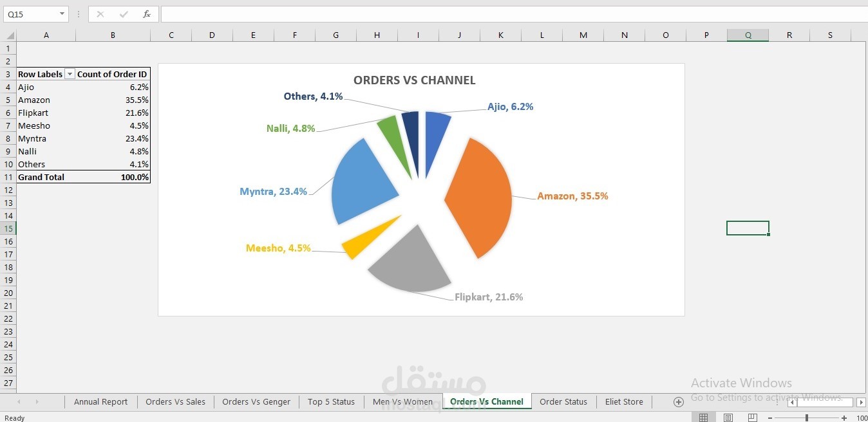Open the Order Status sheet tab
The image size is (868, 422).
coord(563,402)
